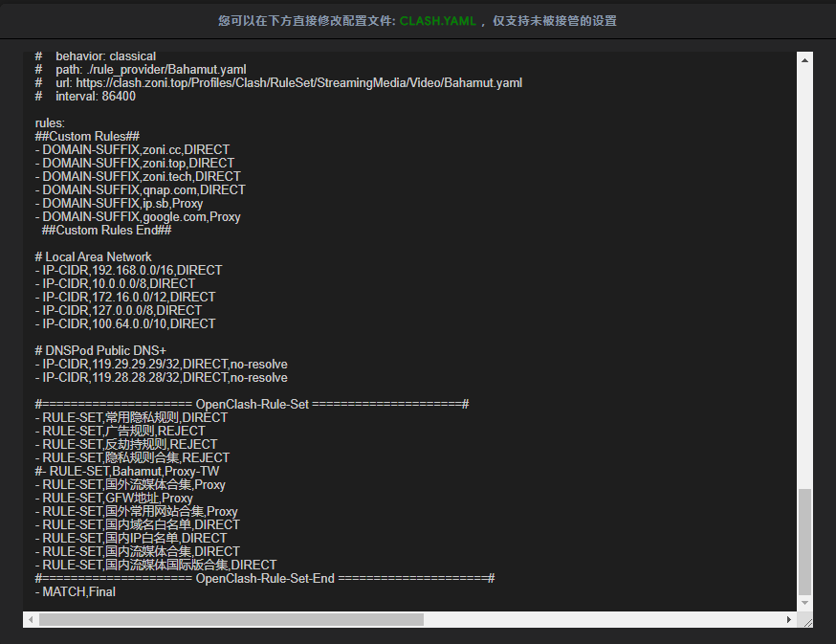Click the DOMAIN-SUFFIX,zoni.cc,DIRECT rule
Image resolution: width=836 pixels, height=644 pixels.
132,149
